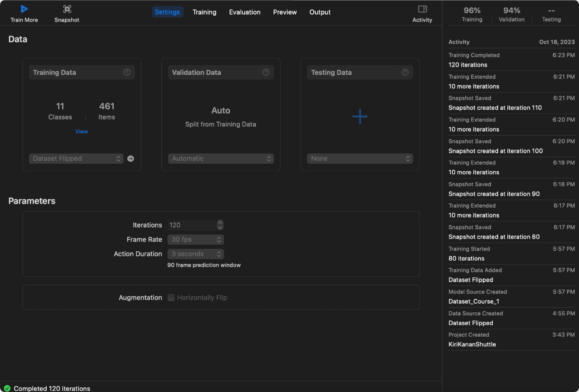Screen dimensions: 579x392
Task: Click the Validation Data help icon
Action: (x=266, y=72)
